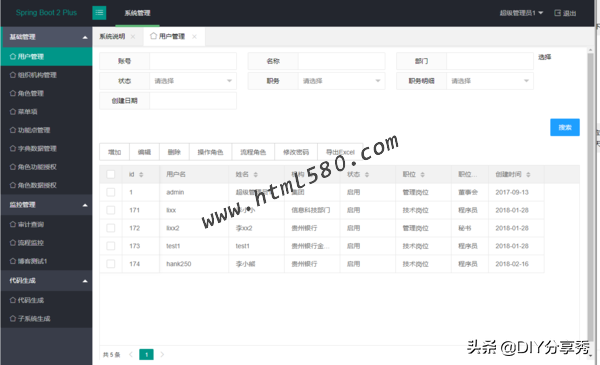600x365 pixels.
Task: Click the 导出Excel button
Action: tap(340, 152)
